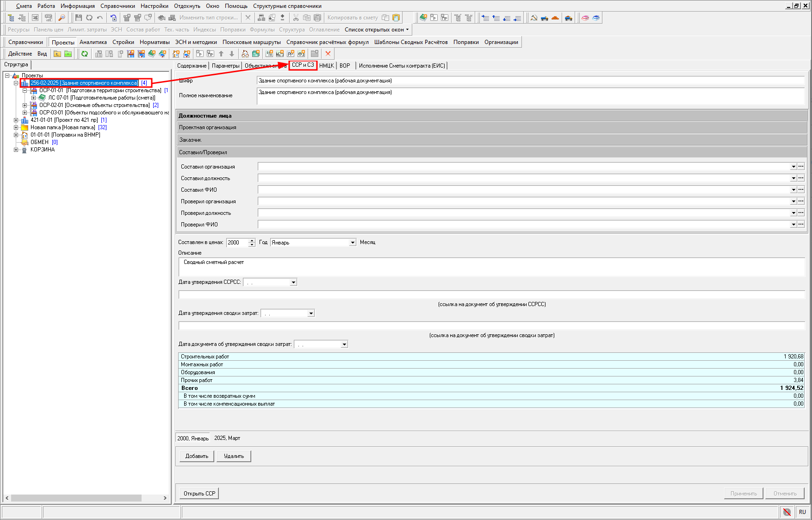
Task: Click the red X delete icon in projects toolbar
Action: tap(328, 54)
